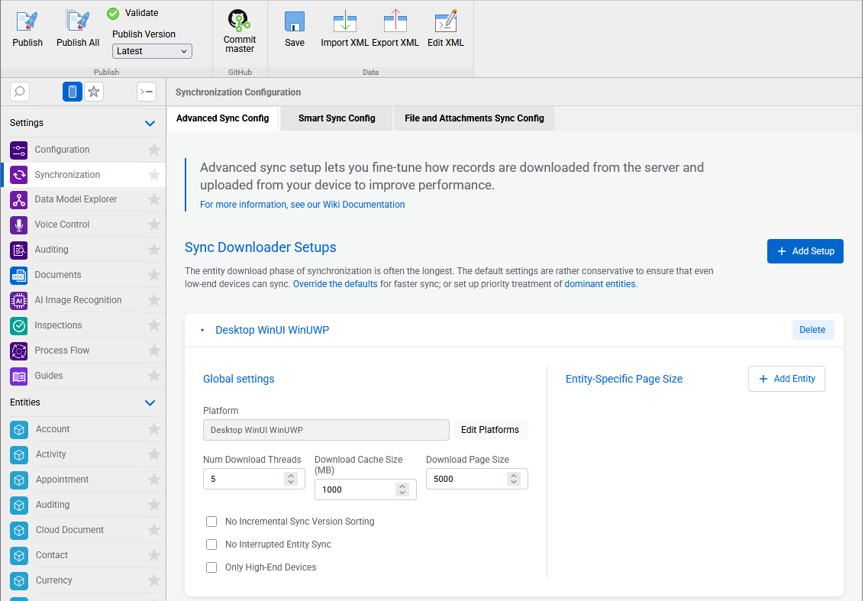Open Documents settings item
The image size is (868, 601).
(83, 275)
